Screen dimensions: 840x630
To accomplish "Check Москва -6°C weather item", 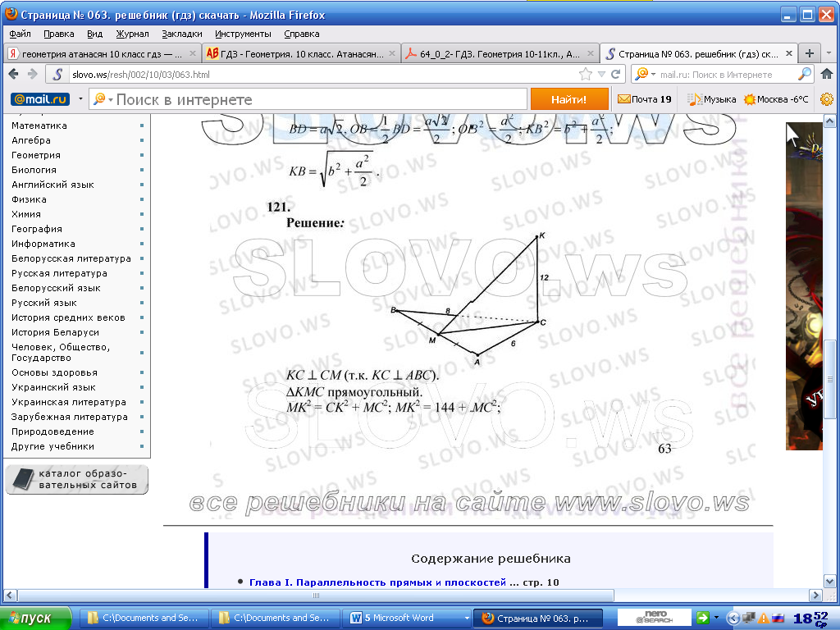I will 776,99.
